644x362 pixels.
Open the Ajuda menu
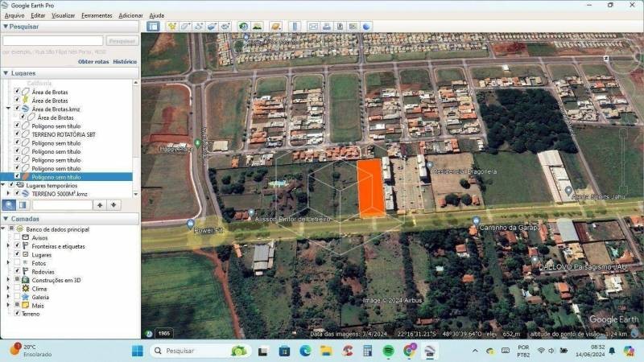[x=156, y=15]
